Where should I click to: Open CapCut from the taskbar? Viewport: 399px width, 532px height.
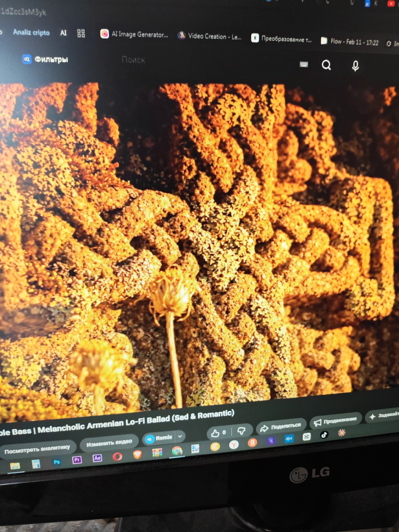coord(306,437)
